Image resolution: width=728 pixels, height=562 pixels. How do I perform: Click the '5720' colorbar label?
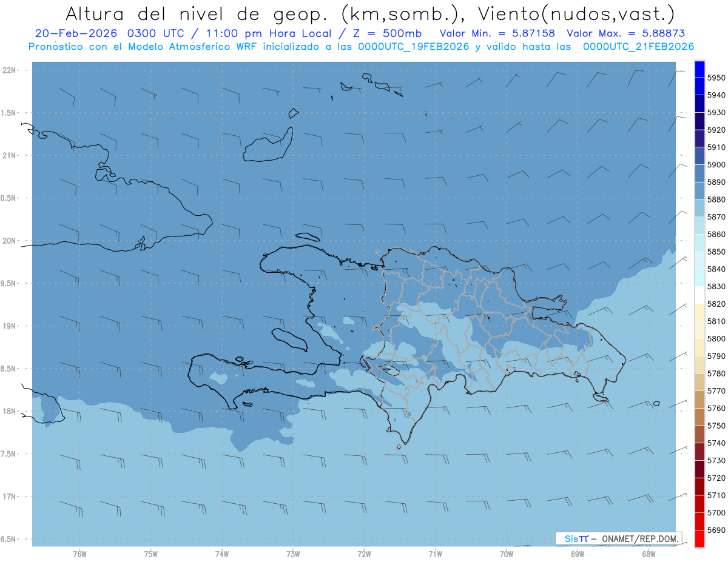716,478
